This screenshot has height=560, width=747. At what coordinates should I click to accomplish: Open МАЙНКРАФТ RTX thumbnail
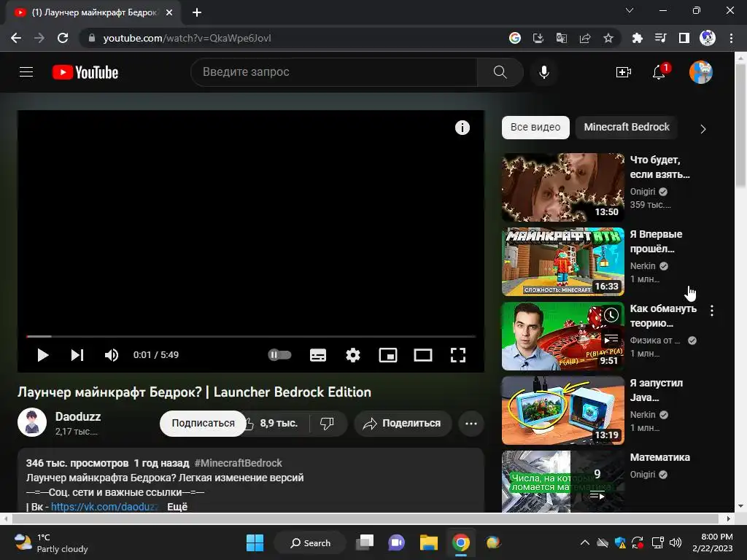(x=563, y=262)
